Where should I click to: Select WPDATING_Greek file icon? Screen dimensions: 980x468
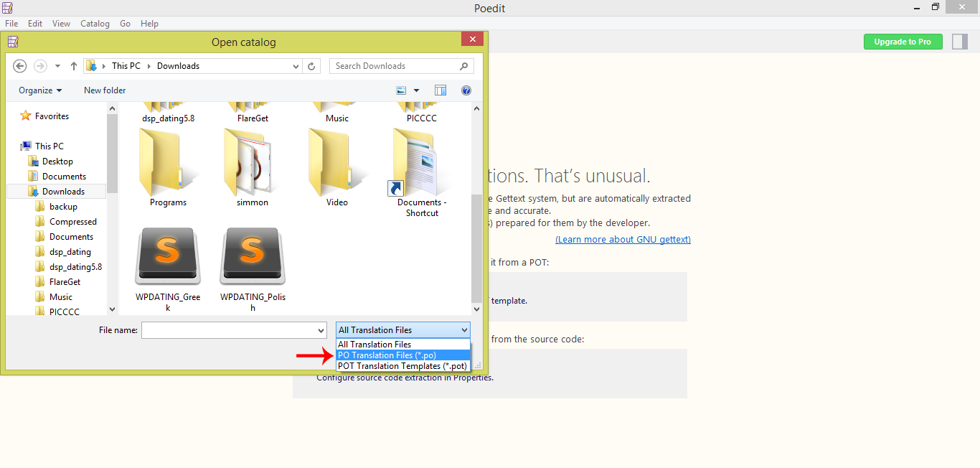168,257
